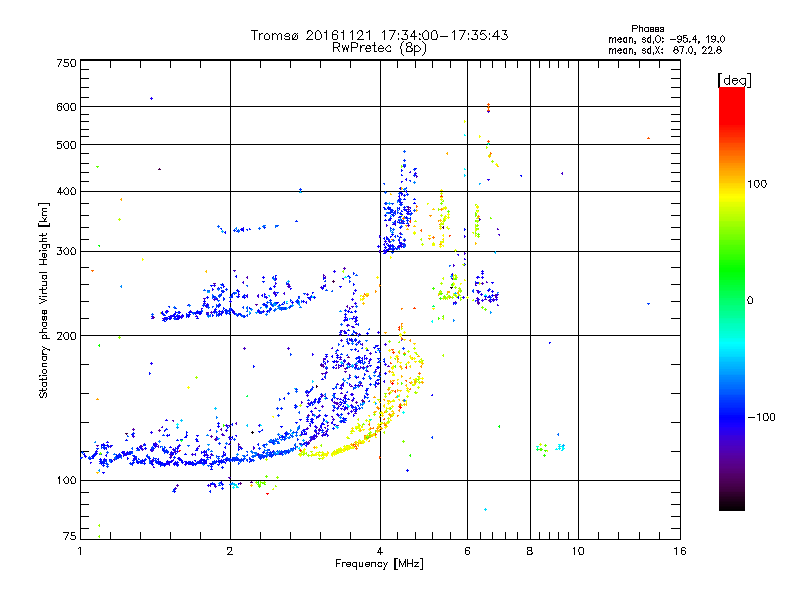
Task: Click the '[deg]' colorbar unit label
Action: pos(734,80)
